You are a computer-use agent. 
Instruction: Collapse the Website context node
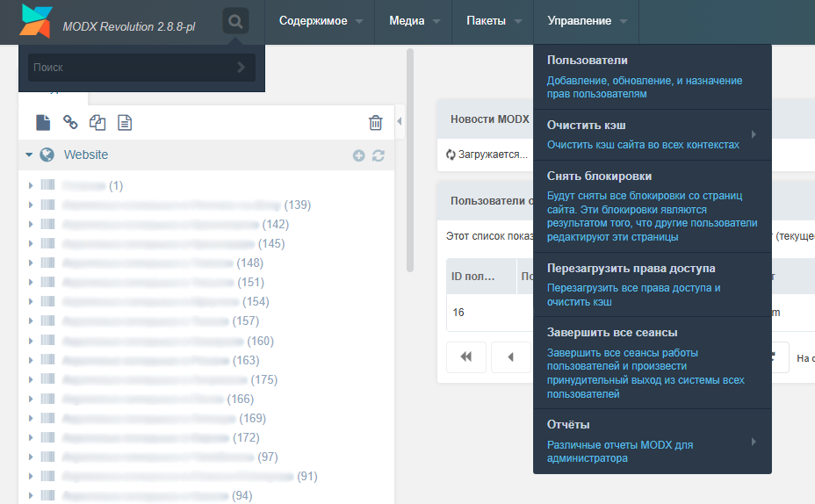point(29,155)
